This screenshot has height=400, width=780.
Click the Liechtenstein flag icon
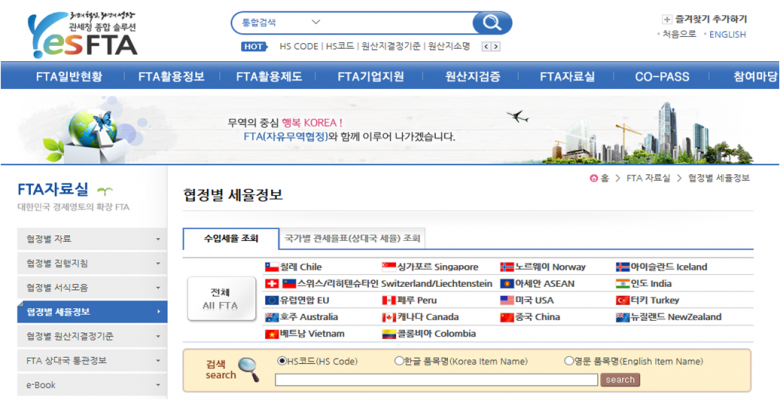point(289,284)
